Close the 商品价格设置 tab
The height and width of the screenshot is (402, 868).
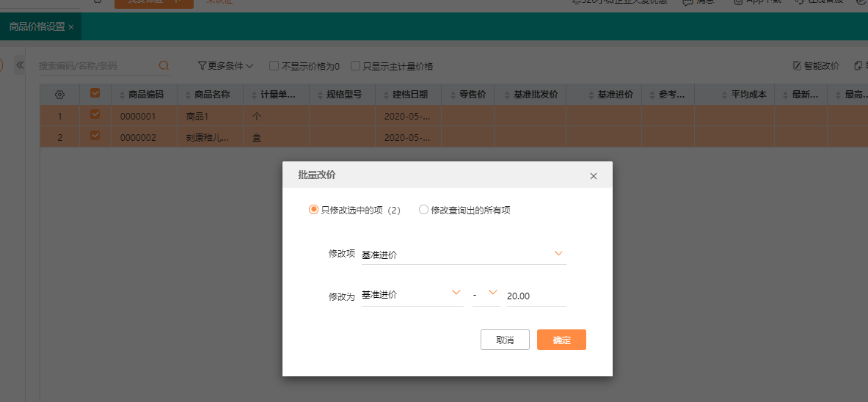tap(71, 27)
